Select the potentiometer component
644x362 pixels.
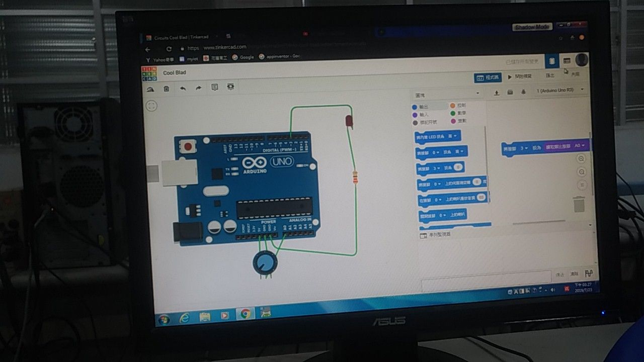(x=264, y=262)
